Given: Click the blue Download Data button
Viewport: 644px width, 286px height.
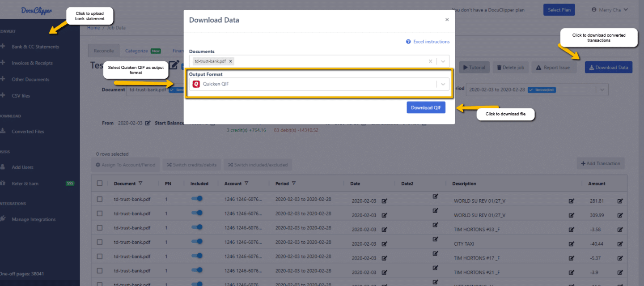Looking at the screenshot, I should click(609, 68).
